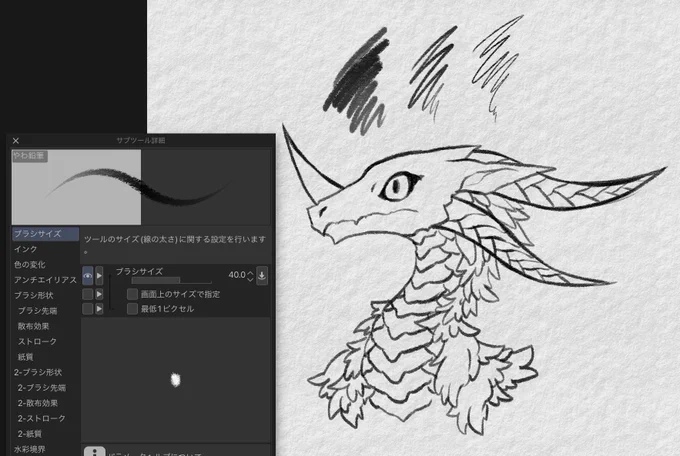Close the サブツール詳細 panel
Viewport: 680px width, 456px height.
(16, 141)
